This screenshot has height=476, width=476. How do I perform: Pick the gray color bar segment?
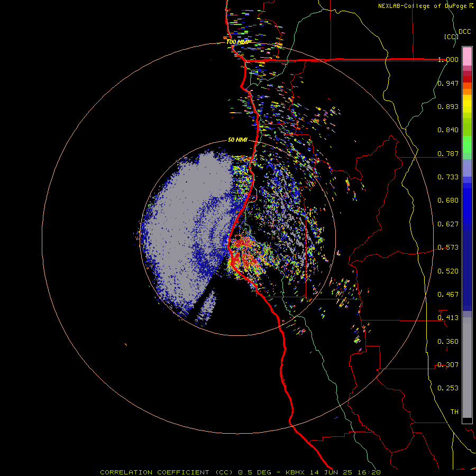pos(467,368)
